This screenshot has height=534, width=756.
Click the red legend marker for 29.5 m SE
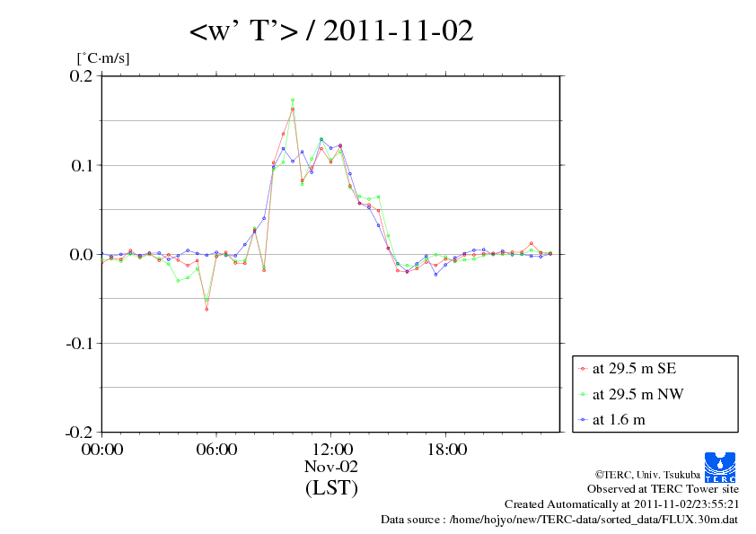click(584, 369)
